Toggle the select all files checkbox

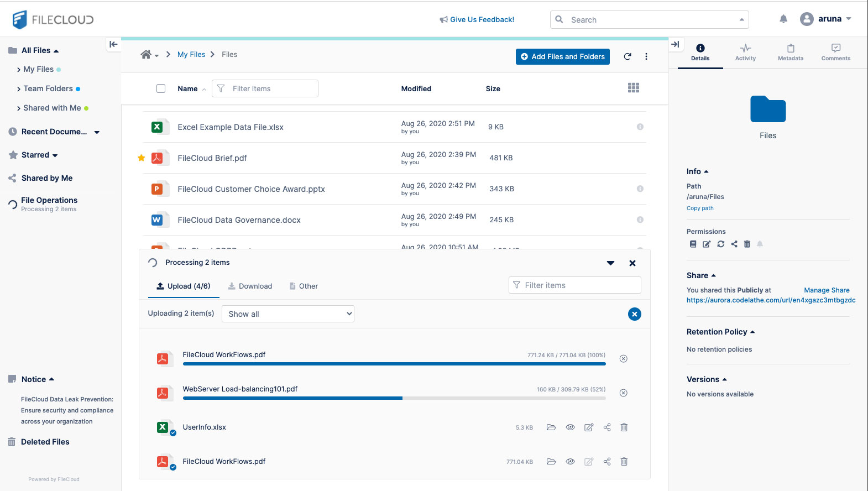point(161,88)
